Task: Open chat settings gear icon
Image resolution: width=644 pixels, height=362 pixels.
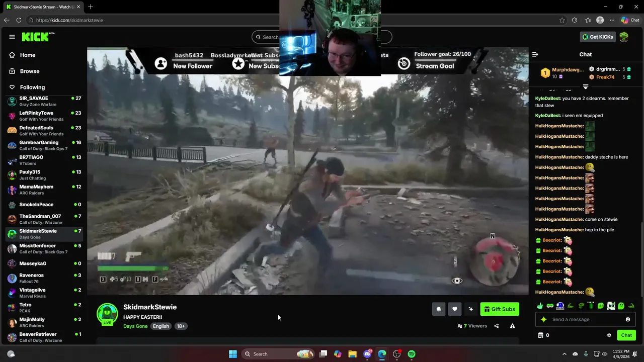Action: coord(609,335)
